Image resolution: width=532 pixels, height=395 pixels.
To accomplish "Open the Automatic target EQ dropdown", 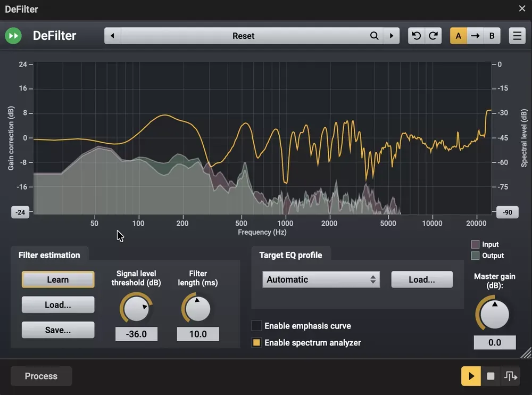I will point(321,279).
